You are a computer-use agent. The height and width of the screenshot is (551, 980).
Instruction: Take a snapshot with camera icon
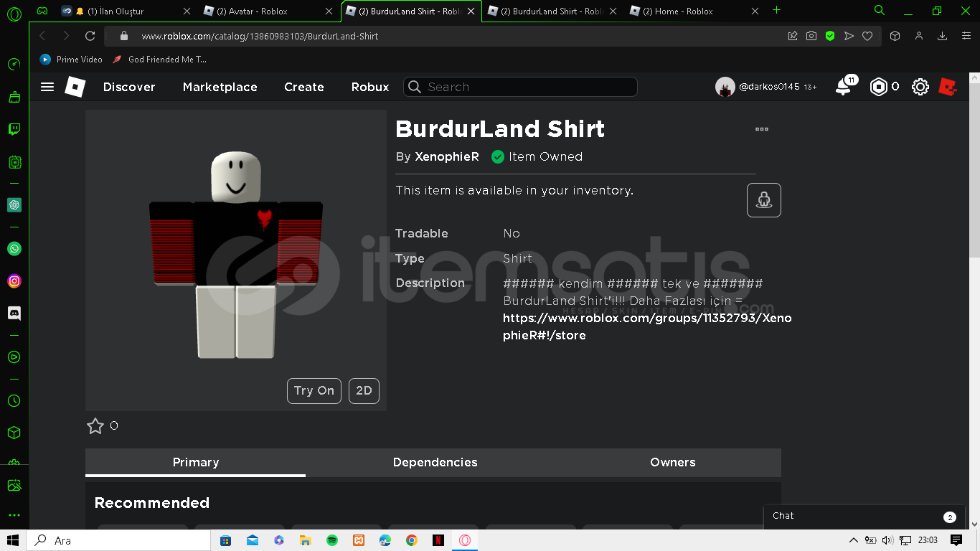pyautogui.click(x=811, y=36)
